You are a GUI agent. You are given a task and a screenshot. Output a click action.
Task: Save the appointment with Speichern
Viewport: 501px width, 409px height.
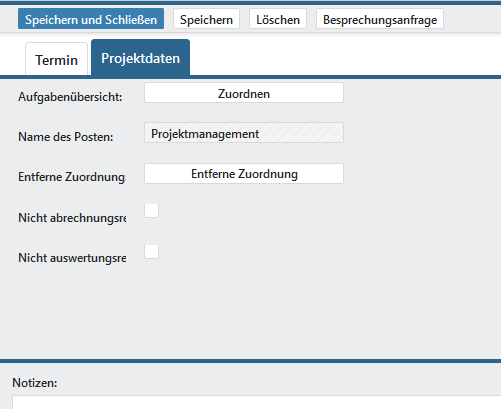tap(206, 19)
